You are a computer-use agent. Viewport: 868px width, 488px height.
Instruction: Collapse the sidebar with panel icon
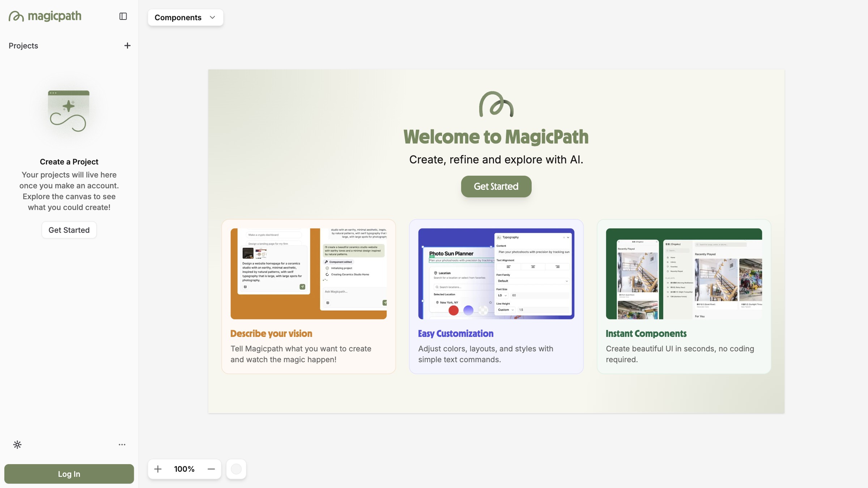(123, 16)
